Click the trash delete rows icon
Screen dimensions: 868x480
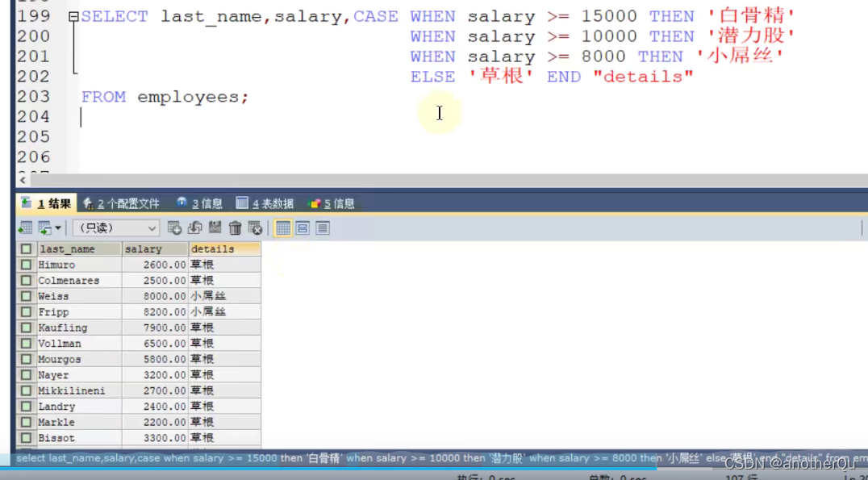pos(236,227)
